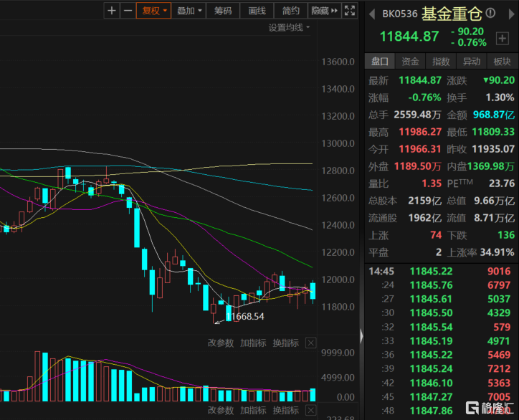This screenshot has width=519, height=420.
Task: Click the PE TTM value 23.76
Action: coord(502,183)
